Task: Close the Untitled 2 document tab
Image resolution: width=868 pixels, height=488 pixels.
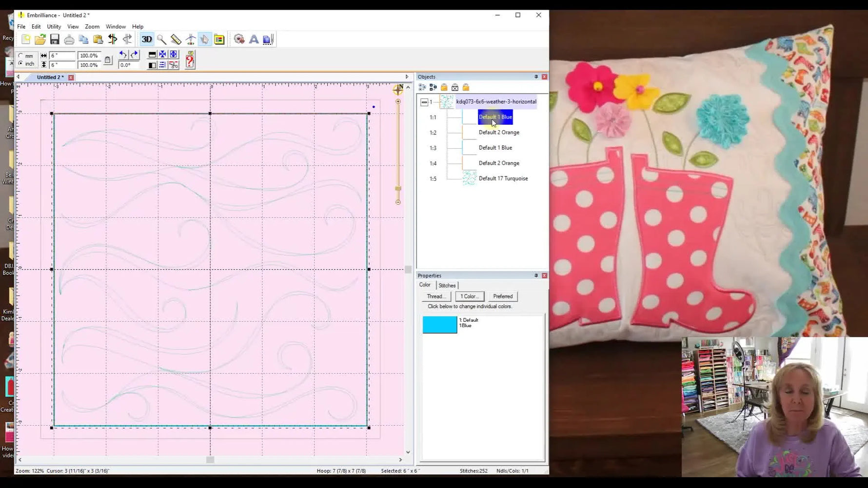Action: click(71, 78)
